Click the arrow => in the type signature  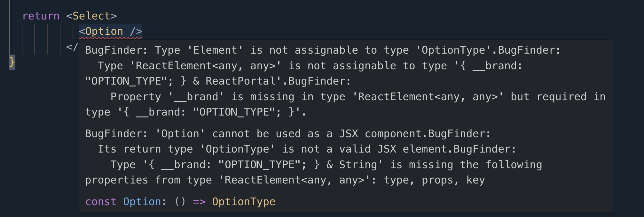pyautogui.click(x=199, y=202)
